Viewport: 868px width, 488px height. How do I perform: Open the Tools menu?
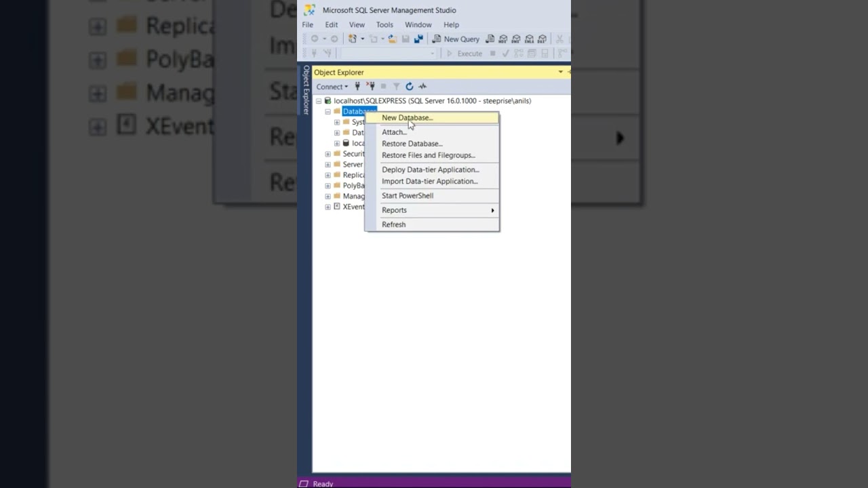384,24
